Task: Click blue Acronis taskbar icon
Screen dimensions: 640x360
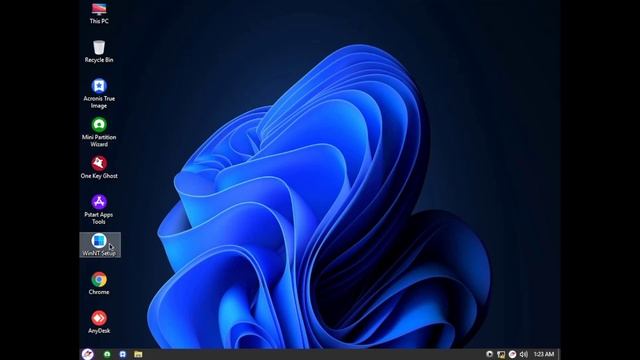Action: click(x=122, y=354)
